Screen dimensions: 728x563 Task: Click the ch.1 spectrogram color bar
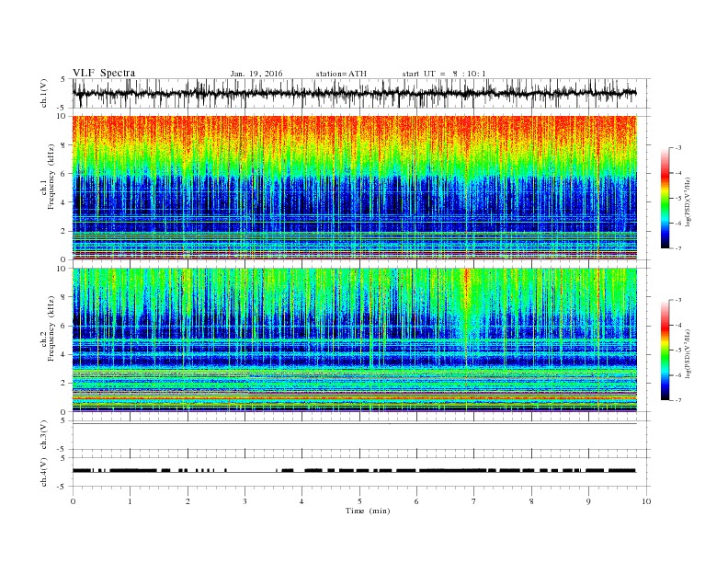coord(665,198)
